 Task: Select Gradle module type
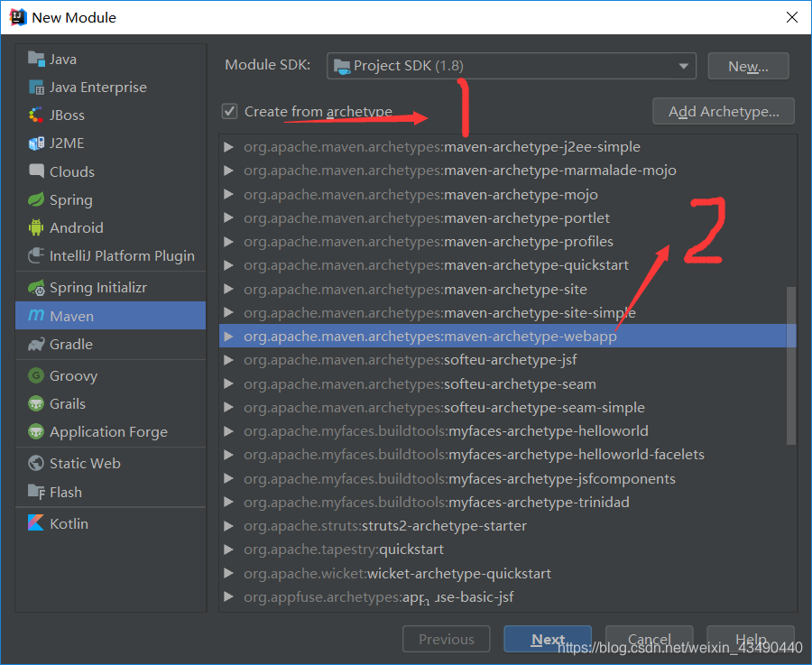click(110, 345)
